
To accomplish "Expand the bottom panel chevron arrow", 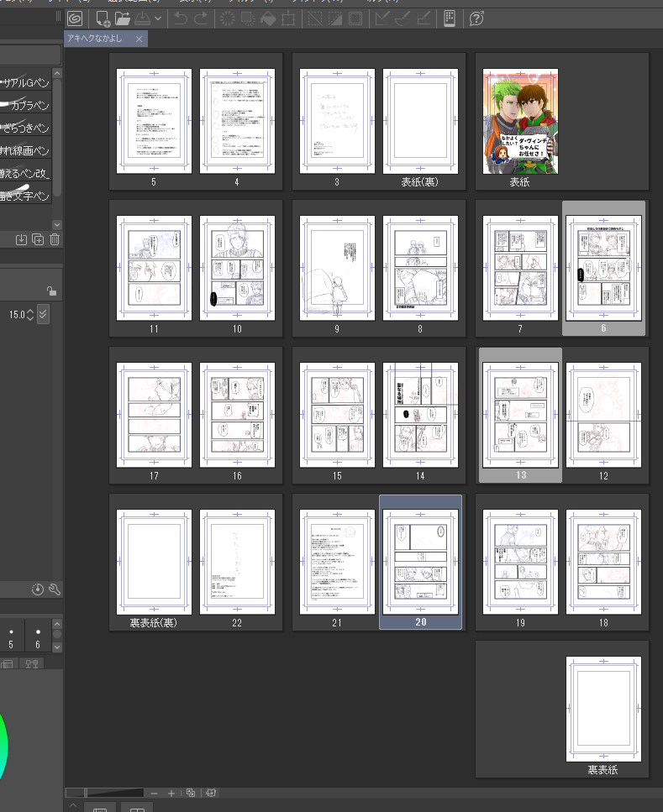I will (73, 805).
